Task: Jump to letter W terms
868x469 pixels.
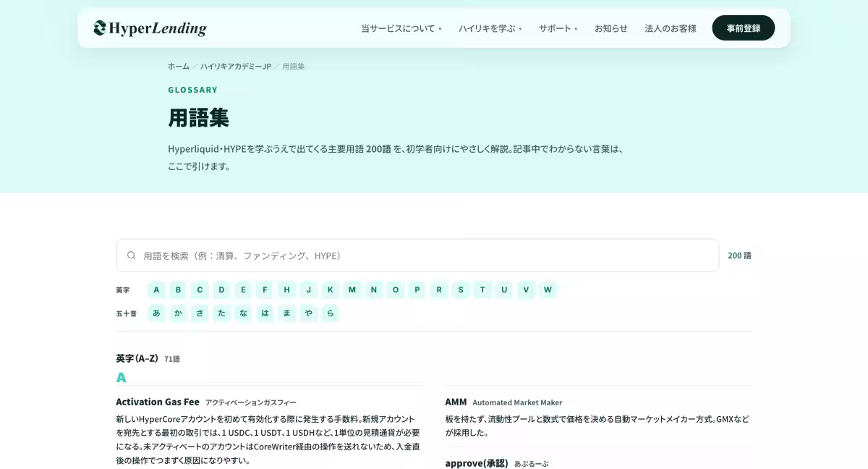Action: pos(548,290)
